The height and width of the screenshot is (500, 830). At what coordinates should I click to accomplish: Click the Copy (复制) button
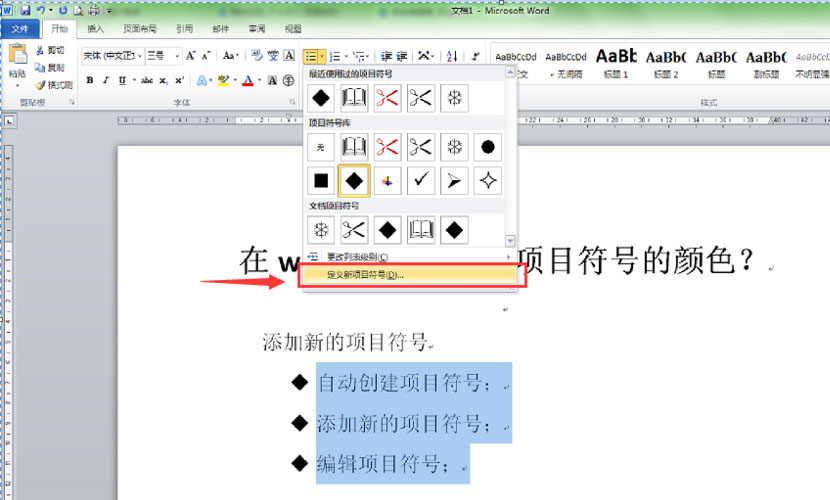[50, 68]
